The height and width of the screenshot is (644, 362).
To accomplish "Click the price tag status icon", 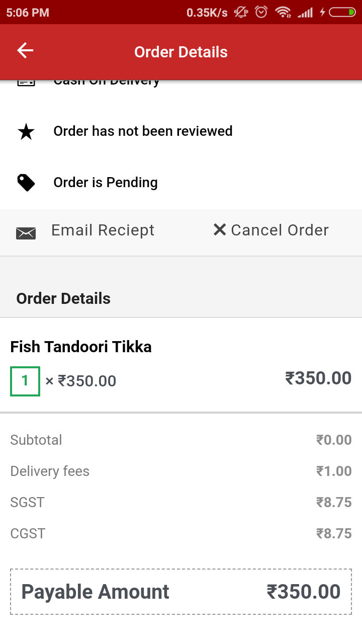I will point(26,183).
